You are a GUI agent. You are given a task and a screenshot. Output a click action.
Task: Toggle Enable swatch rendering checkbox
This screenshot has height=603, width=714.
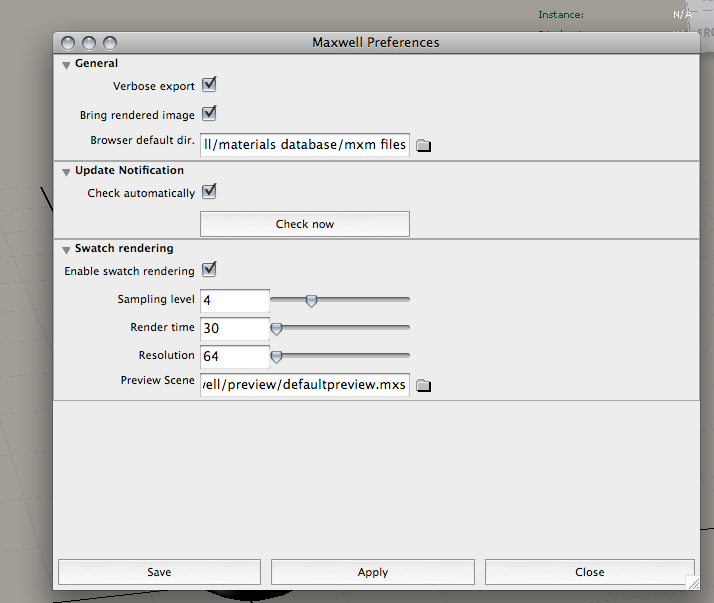(x=209, y=269)
